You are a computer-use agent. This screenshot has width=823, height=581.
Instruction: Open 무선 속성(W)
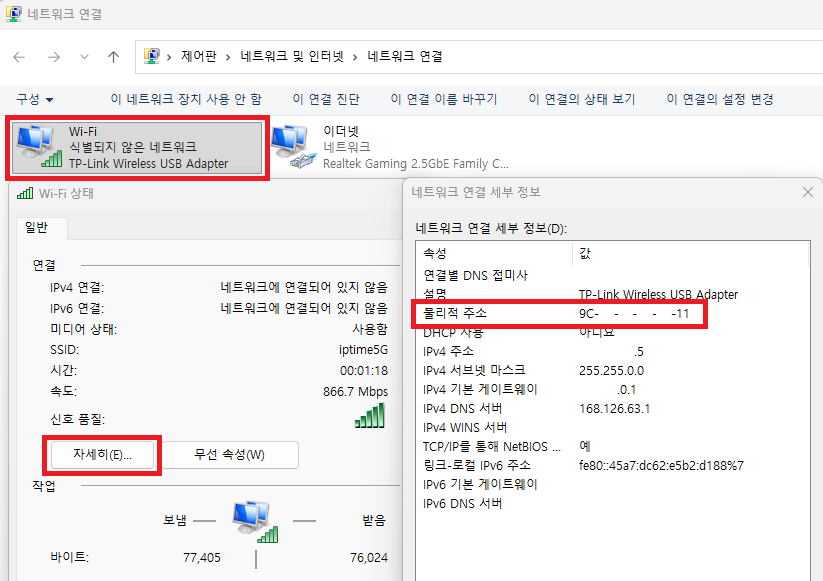229,454
